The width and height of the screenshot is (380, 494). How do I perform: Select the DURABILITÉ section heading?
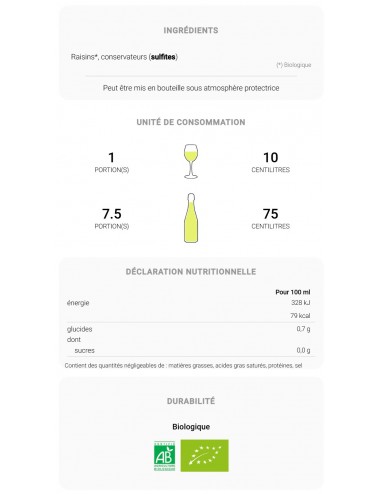coord(191,401)
